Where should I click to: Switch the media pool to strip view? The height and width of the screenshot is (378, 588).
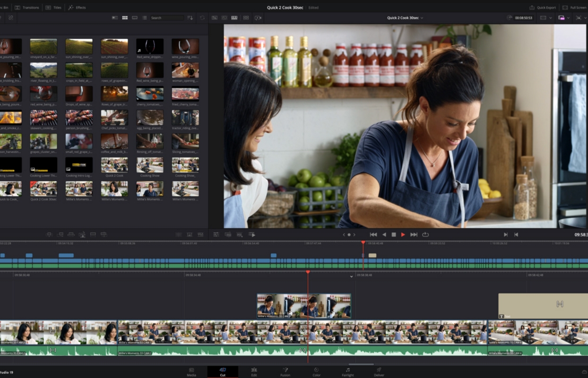click(x=136, y=18)
